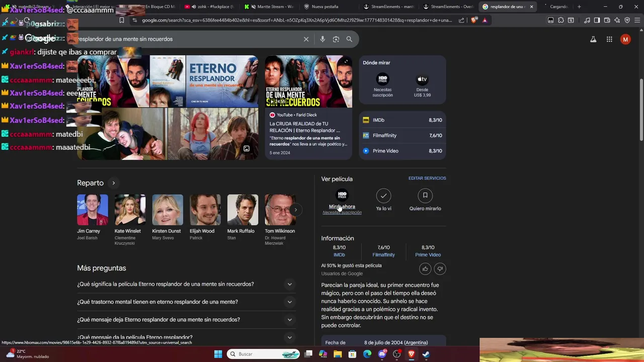Dislike the movie with thumbs down

(x=440, y=269)
